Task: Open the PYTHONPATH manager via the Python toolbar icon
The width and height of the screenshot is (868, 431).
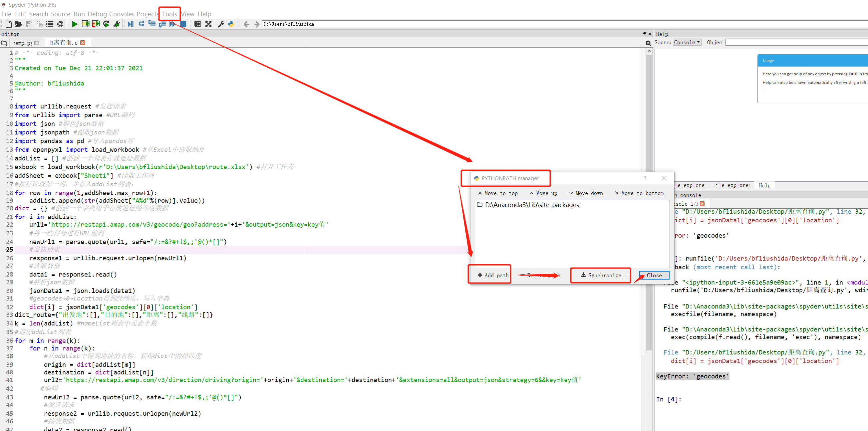Action: pyautogui.click(x=231, y=24)
